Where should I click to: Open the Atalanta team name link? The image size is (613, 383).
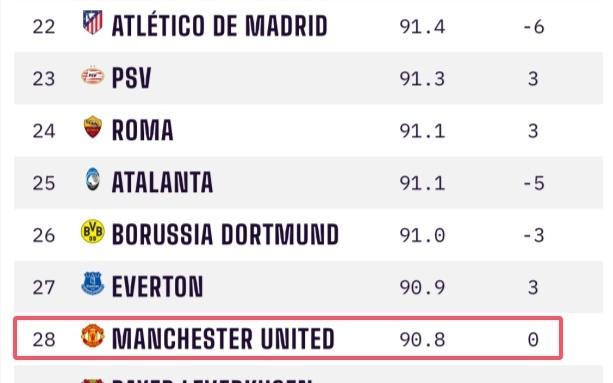tap(162, 182)
